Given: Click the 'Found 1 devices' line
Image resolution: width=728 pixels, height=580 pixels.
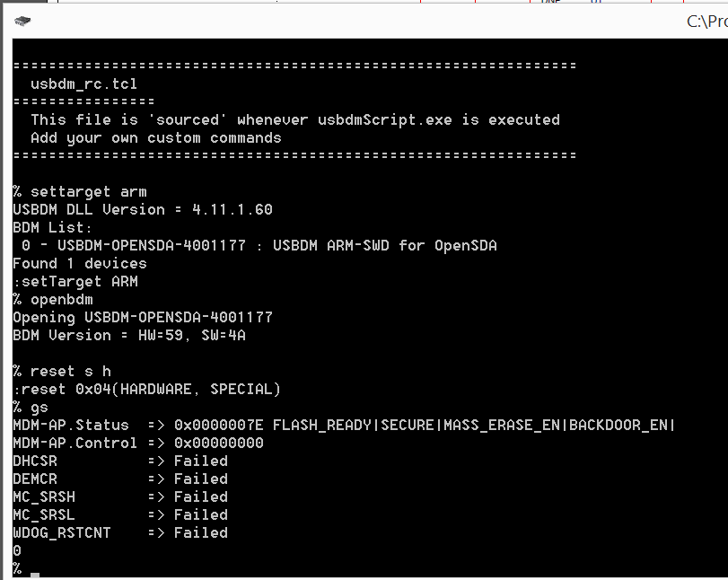Looking at the screenshot, I should pos(79,263).
